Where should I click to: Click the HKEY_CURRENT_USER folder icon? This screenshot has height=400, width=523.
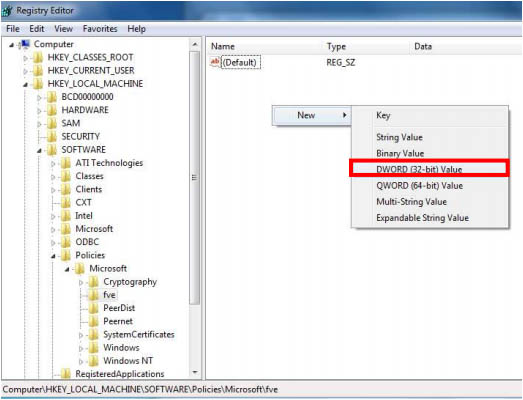click(x=38, y=71)
